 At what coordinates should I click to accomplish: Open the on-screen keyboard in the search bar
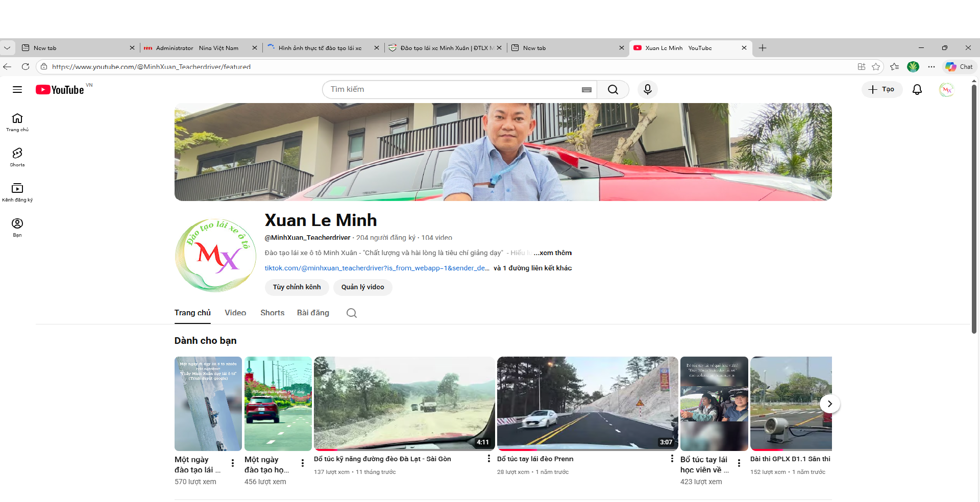[x=586, y=89]
